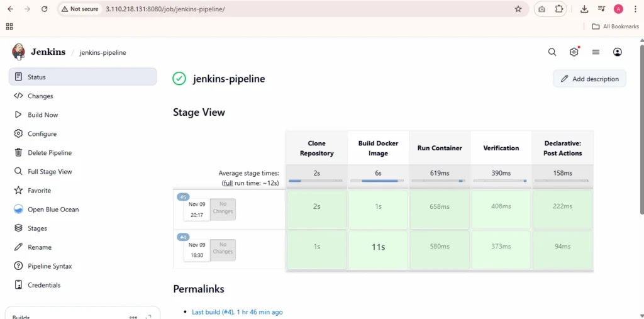The width and height of the screenshot is (644, 319).
Task: Click the Jenkins logo in header
Action: click(19, 52)
